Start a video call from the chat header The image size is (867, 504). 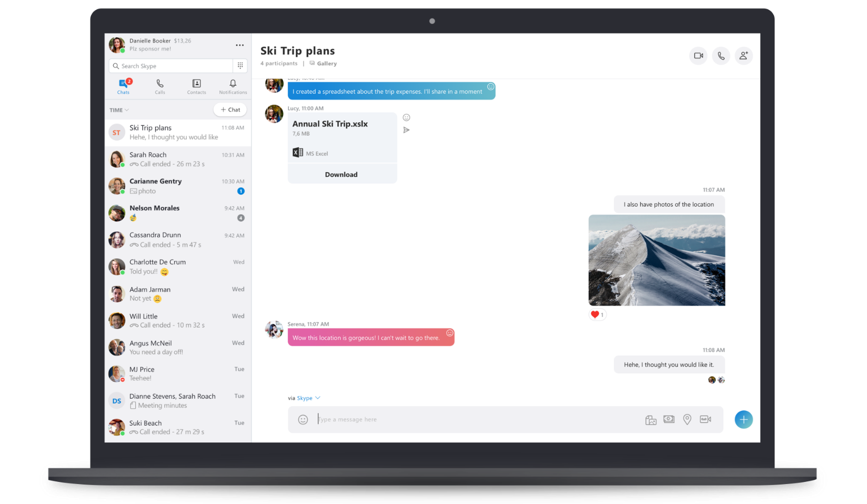click(x=698, y=56)
